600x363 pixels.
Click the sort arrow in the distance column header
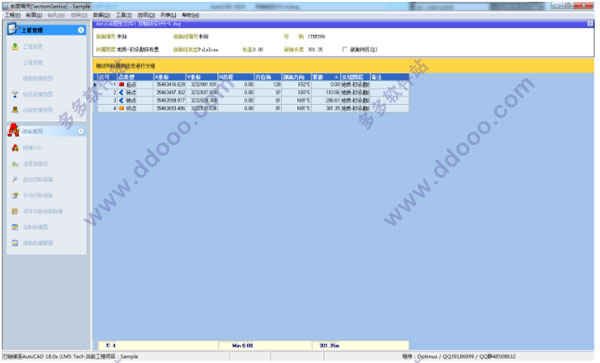[336, 77]
